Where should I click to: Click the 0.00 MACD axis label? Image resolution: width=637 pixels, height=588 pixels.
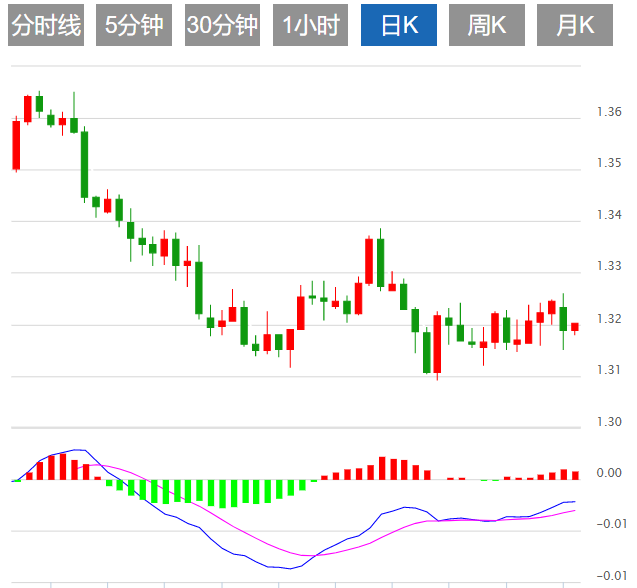[x=609, y=473]
